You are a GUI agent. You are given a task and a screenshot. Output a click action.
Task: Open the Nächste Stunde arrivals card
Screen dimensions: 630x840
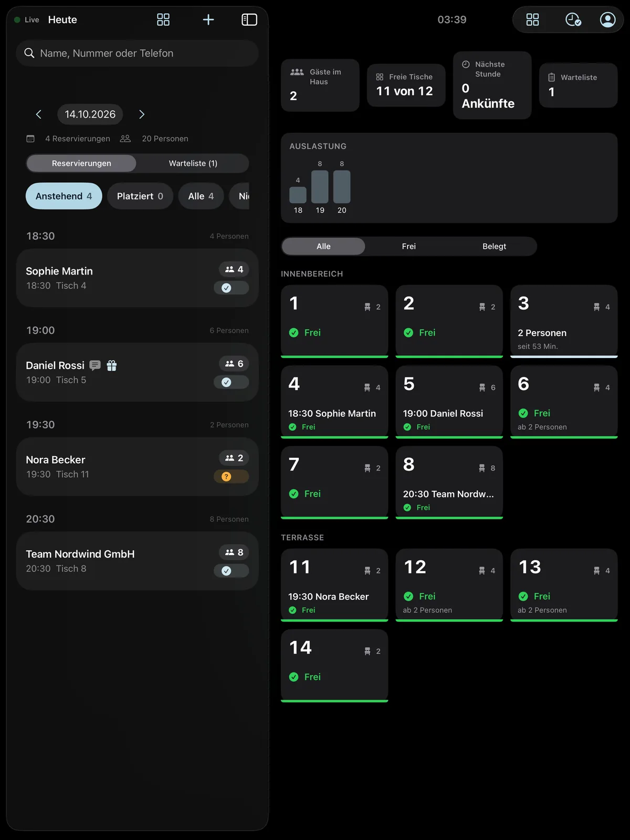click(492, 85)
